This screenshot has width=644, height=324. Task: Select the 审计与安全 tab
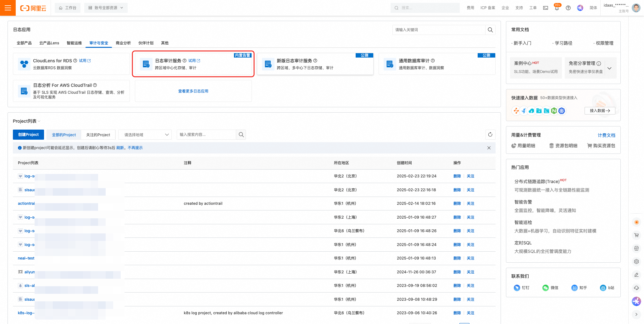tap(99, 43)
